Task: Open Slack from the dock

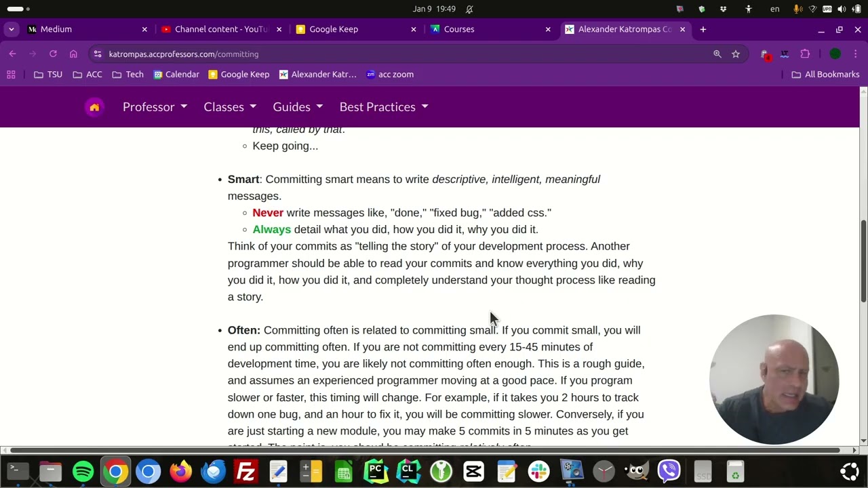Action: (539, 470)
